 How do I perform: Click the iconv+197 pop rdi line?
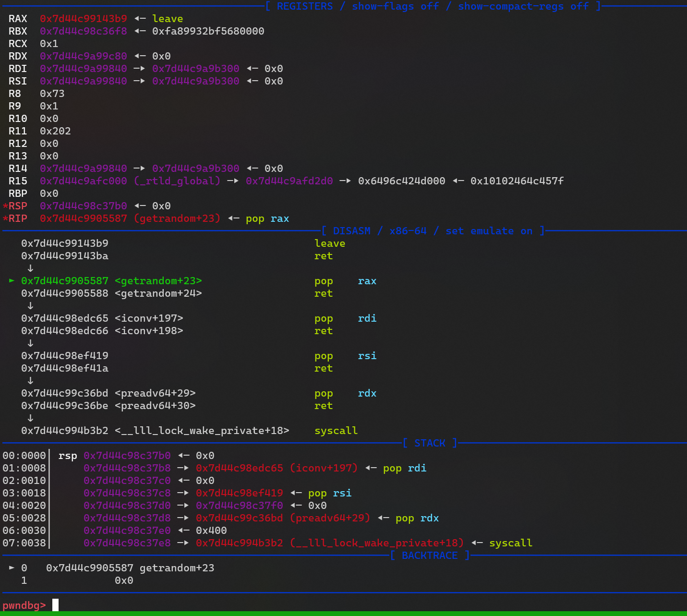tap(199, 318)
